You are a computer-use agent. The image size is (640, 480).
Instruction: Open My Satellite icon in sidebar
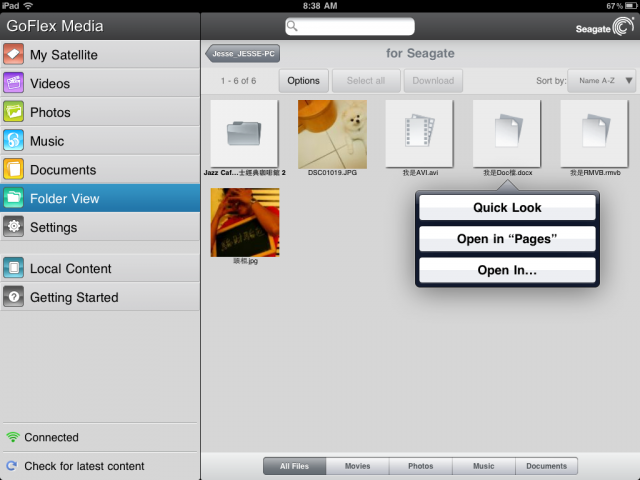click(13, 54)
